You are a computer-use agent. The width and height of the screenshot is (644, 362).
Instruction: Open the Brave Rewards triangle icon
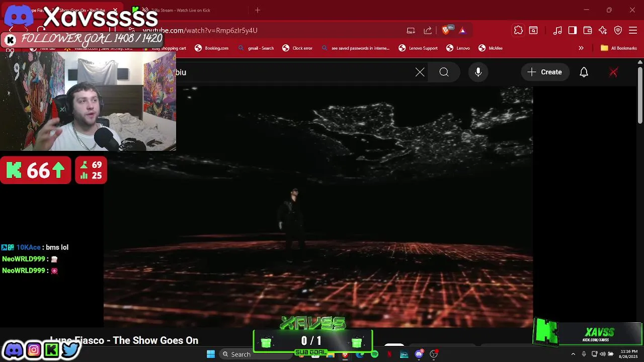(462, 30)
